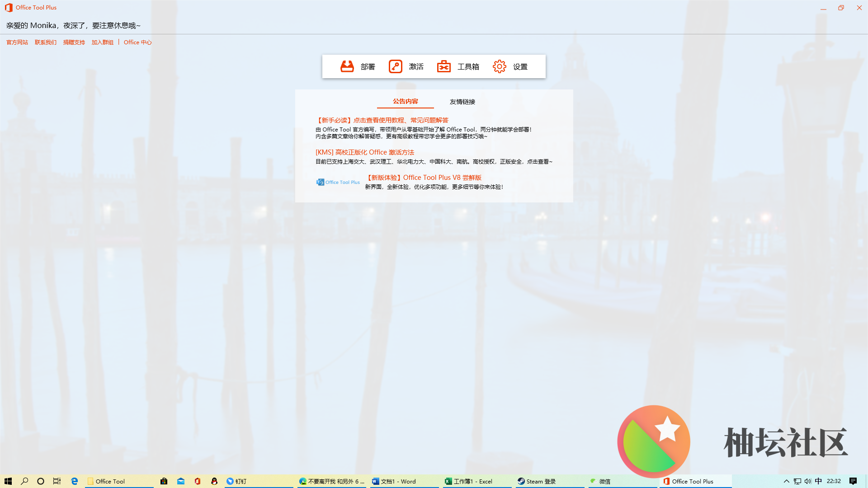Screen dimensions: 868x488
Task: Launch Microsoft Edge from the taskbar
Action: tap(75, 481)
